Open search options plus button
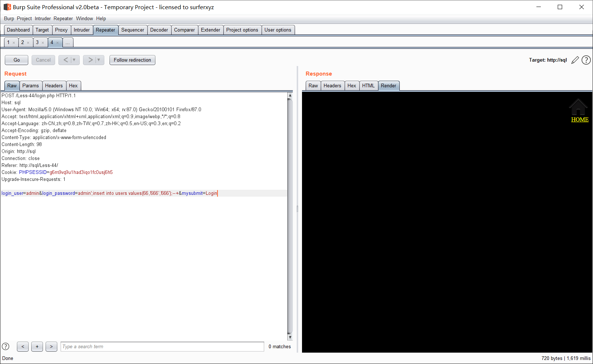Image resolution: width=593 pixels, height=364 pixels. 37,346
